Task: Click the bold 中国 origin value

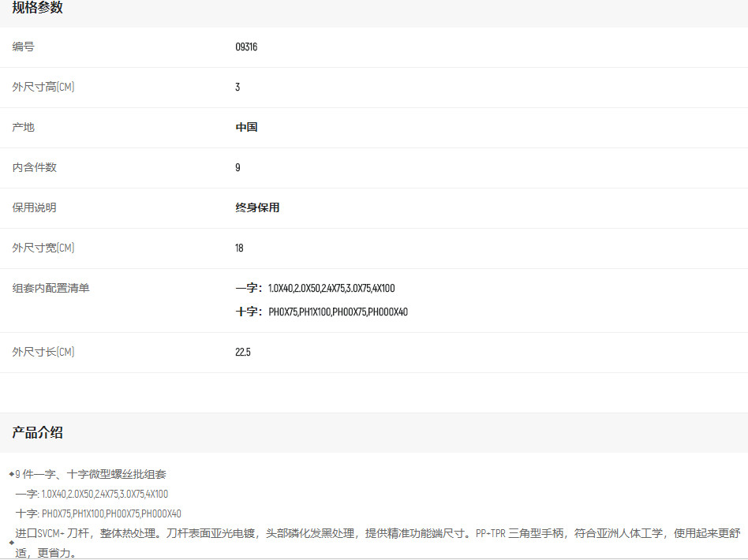Action: (246, 128)
